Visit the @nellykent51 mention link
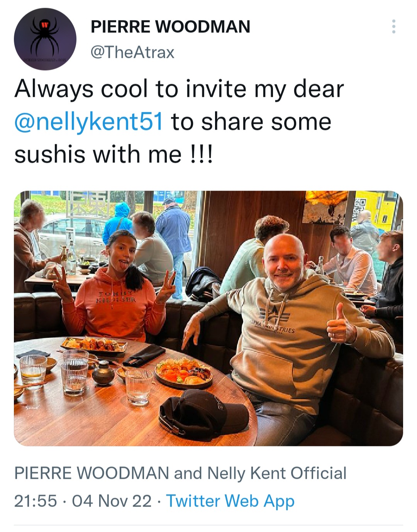 click(88, 122)
